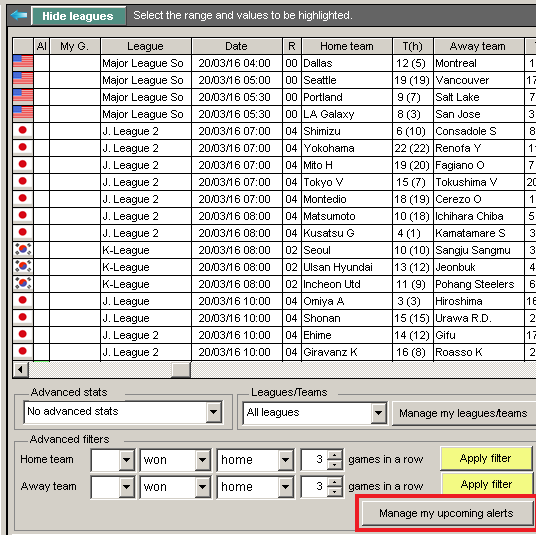Image resolution: width=536 pixels, height=535 pixels.
Task: Click the South Korea flag in Seoul row
Action: [x=23, y=250]
